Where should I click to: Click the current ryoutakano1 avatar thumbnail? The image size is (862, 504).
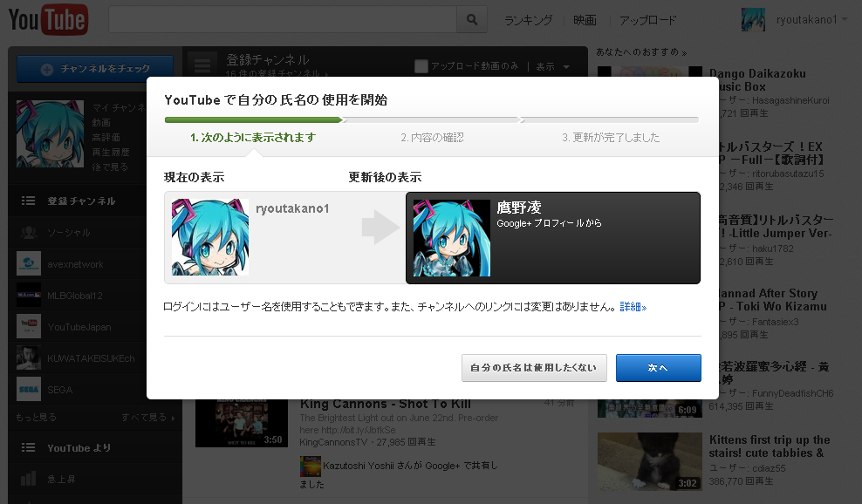pos(210,237)
